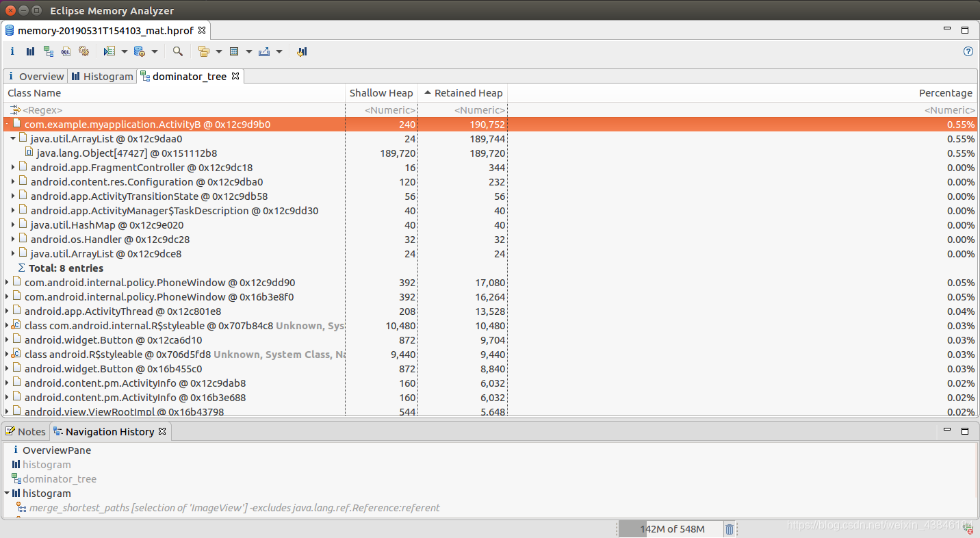Switch to the Notes tab
Viewport: 980px width, 538px height.
[25, 431]
